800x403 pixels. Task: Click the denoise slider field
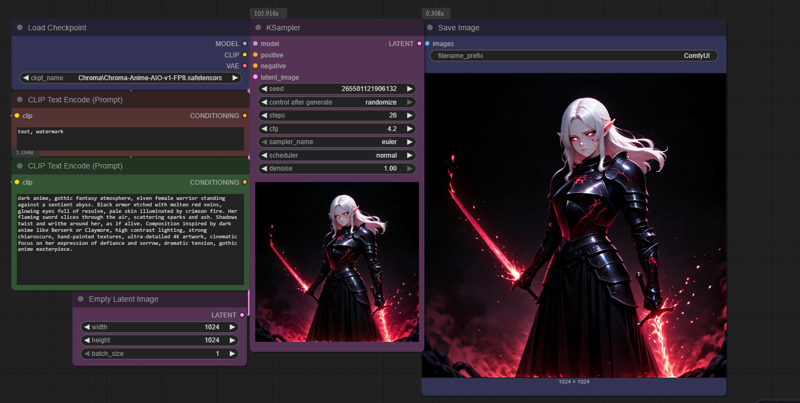336,168
